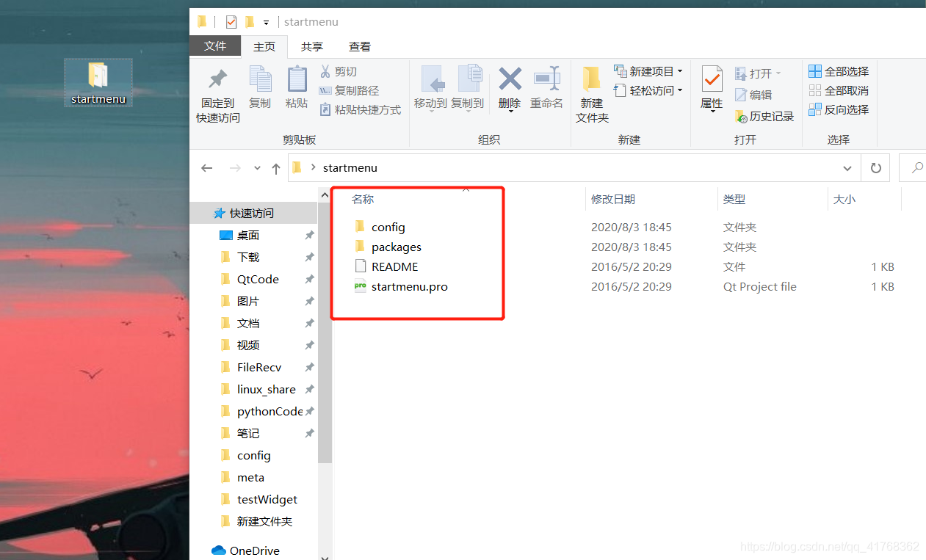Click the search box magnifier

tap(916, 168)
